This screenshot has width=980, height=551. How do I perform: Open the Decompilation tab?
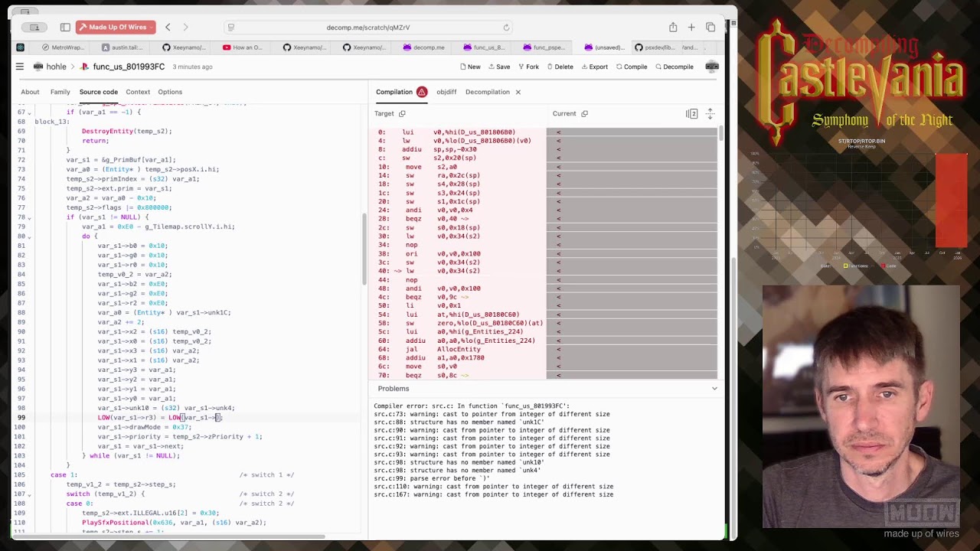pyautogui.click(x=488, y=92)
